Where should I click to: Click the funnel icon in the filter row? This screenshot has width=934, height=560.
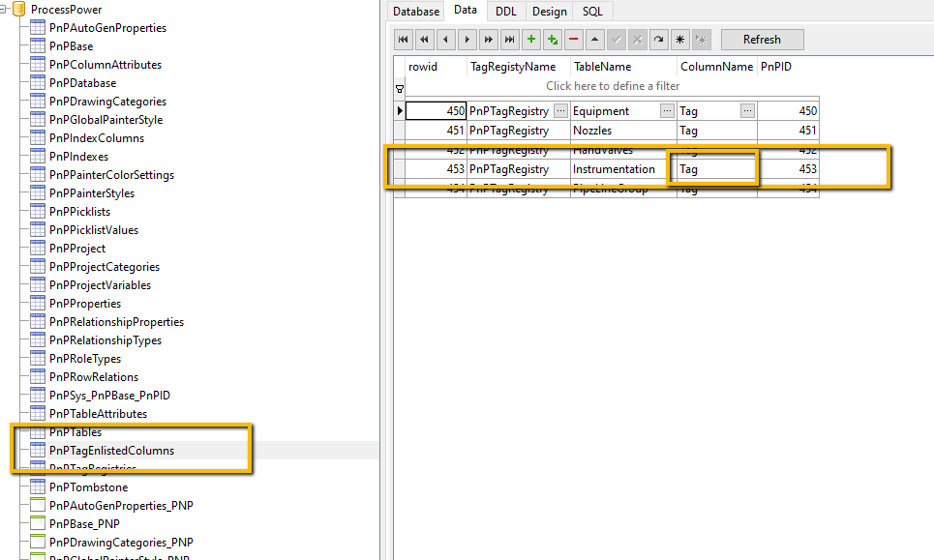[x=399, y=88]
